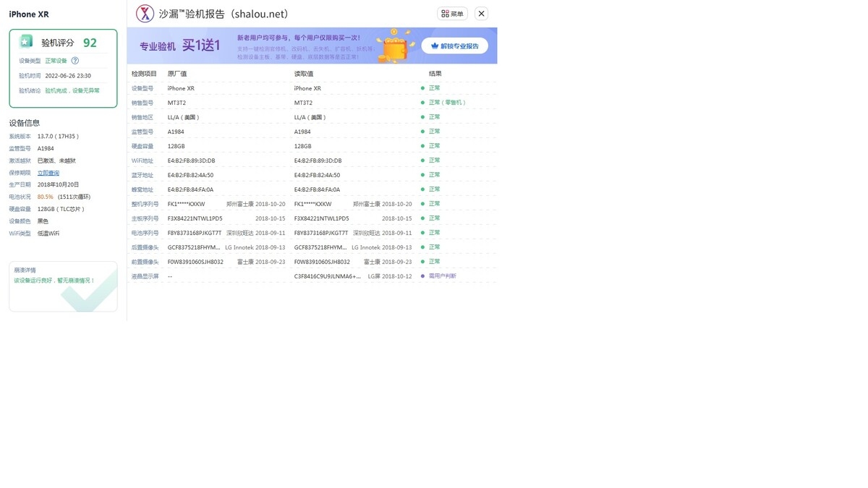Screen dimensions: 868x488
Task: Click the 读取值 column header
Action: pos(304,74)
